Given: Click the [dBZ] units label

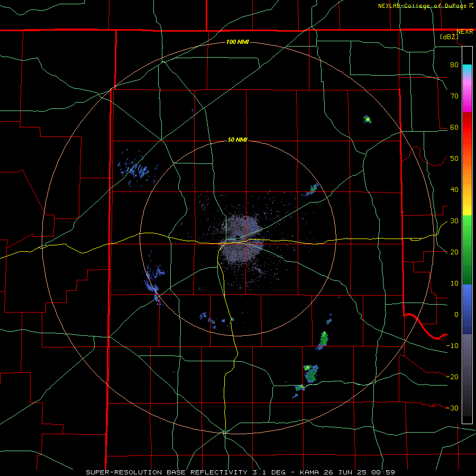Looking at the screenshot, I should point(449,37).
